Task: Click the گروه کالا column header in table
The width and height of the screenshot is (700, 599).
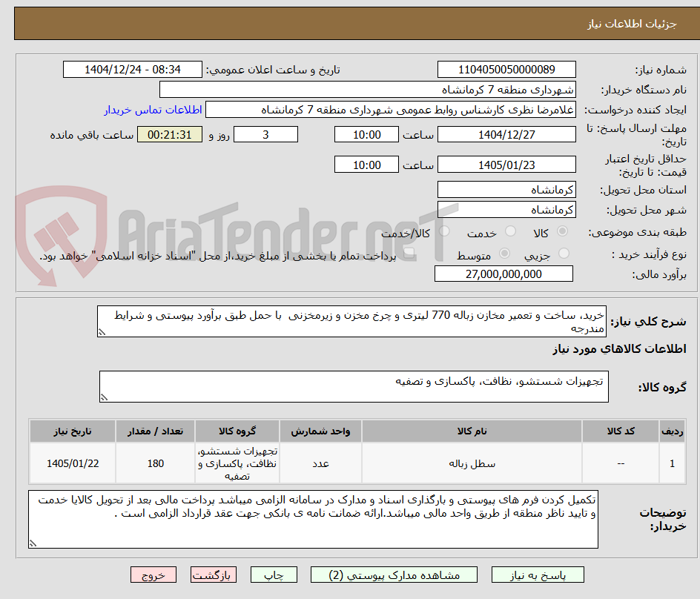Action: (237, 431)
